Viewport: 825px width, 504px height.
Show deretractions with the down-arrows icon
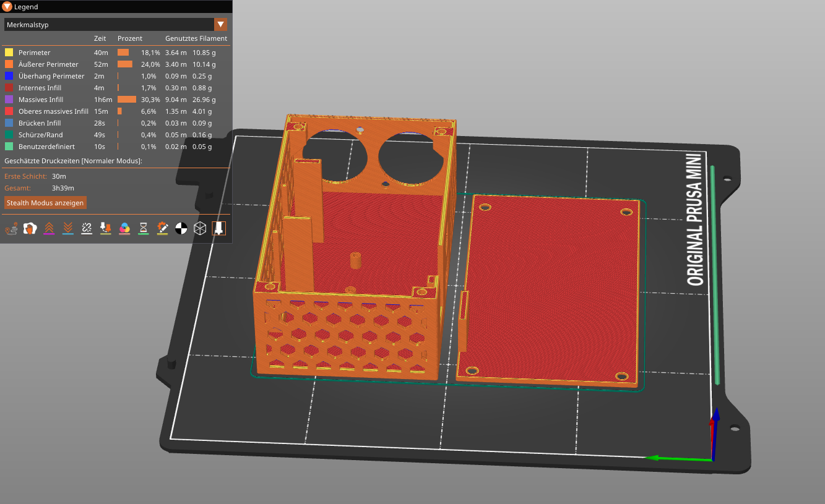[67, 228]
